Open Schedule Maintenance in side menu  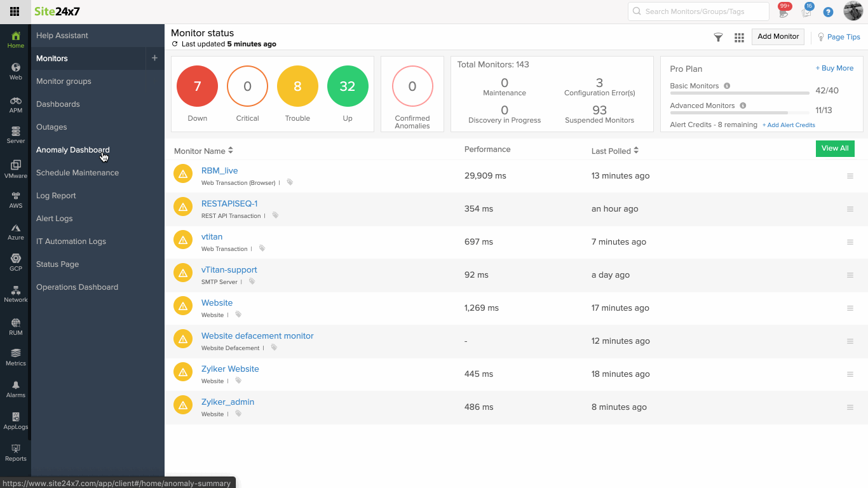tap(78, 173)
